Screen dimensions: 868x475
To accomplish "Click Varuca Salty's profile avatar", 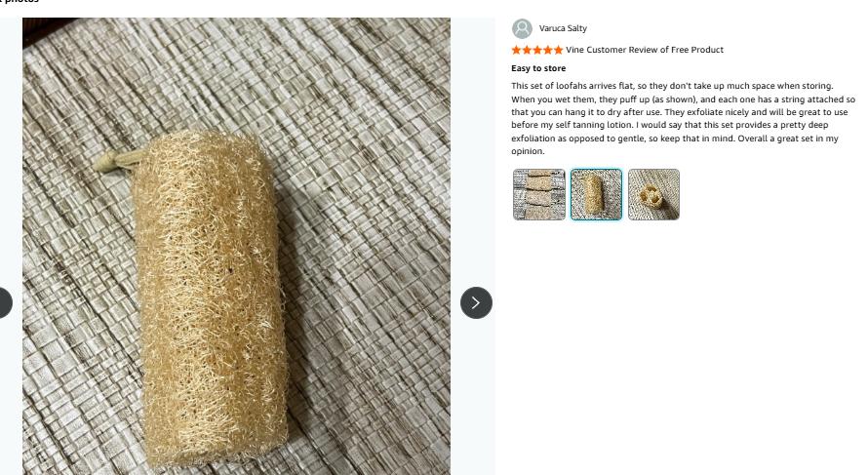I will tap(523, 28).
